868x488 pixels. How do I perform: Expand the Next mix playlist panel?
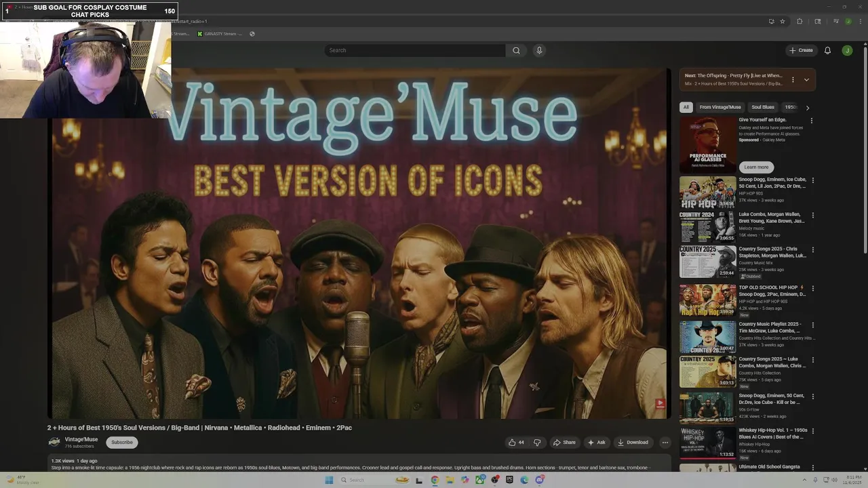pos(806,79)
